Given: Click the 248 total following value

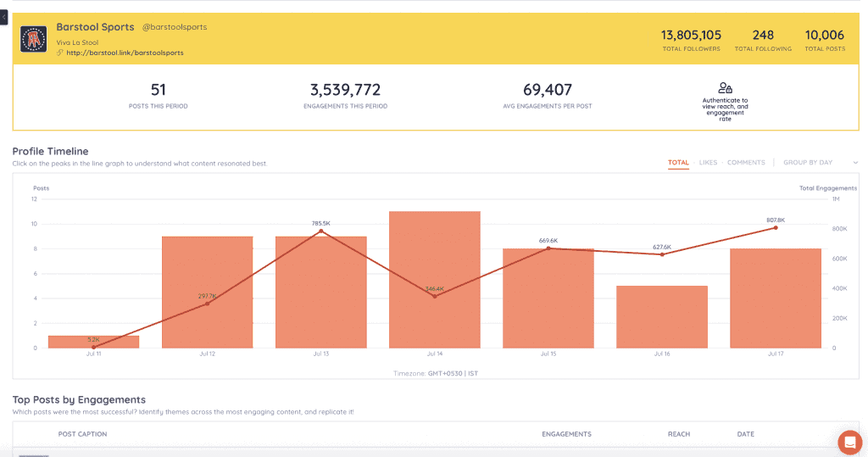Looking at the screenshot, I should pyautogui.click(x=763, y=35).
